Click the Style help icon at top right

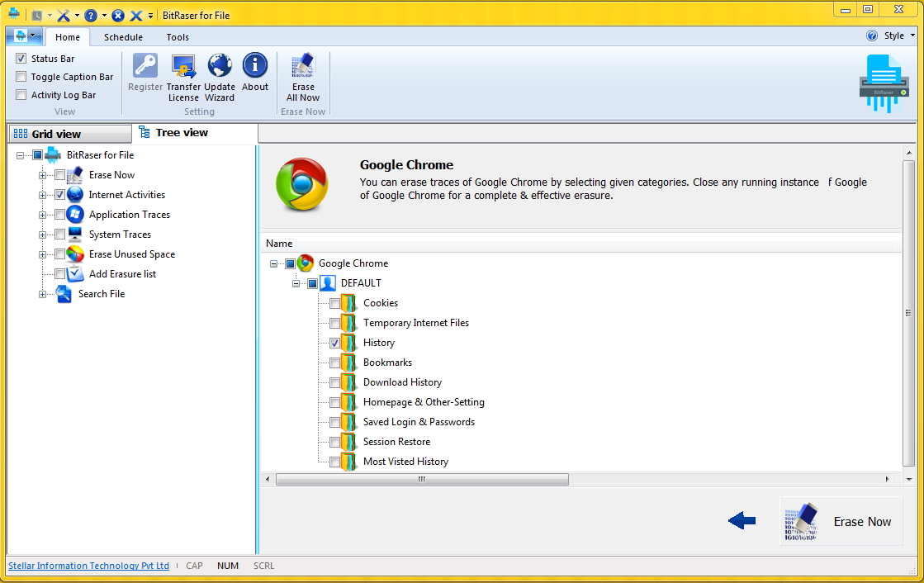872,36
